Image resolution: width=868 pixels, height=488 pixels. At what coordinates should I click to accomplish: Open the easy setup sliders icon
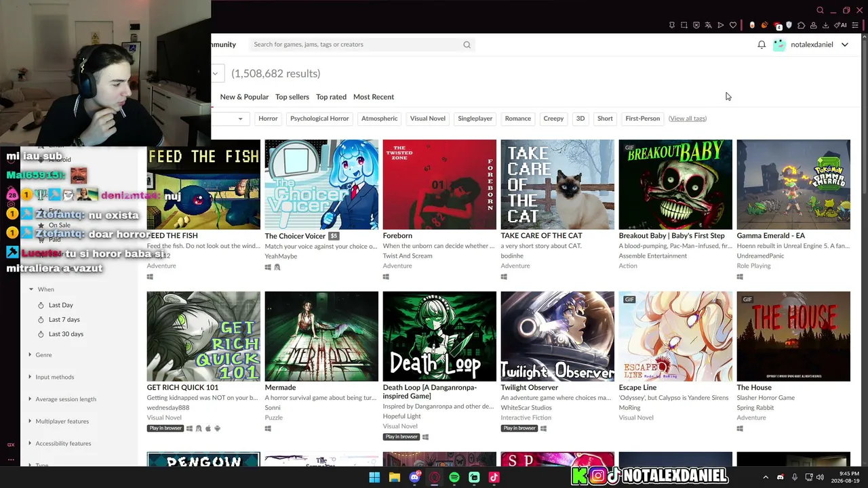tap(854, 25)
